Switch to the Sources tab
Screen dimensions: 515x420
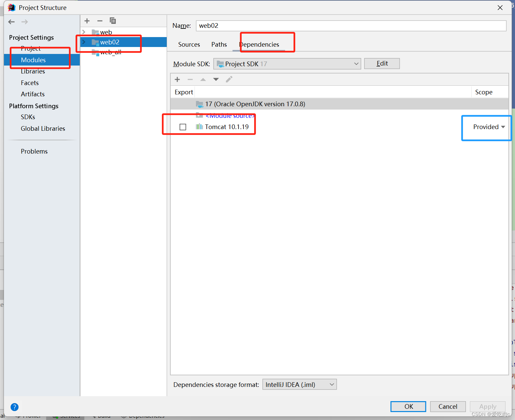coord(189,45)
